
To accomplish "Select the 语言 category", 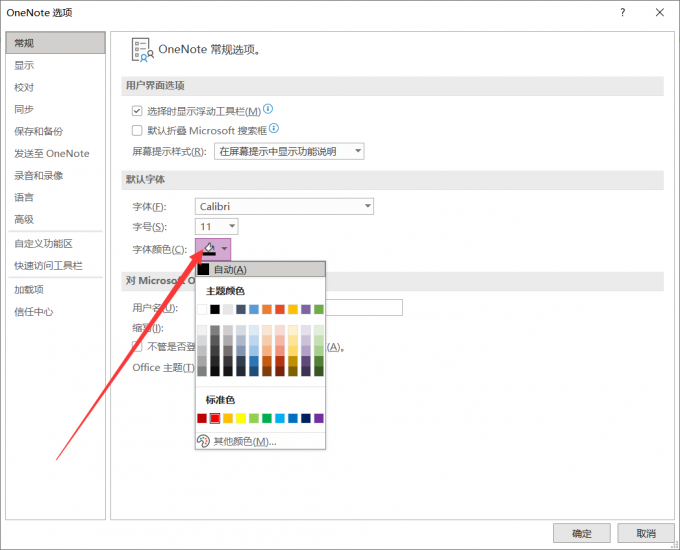I will [x=56, y=197].
